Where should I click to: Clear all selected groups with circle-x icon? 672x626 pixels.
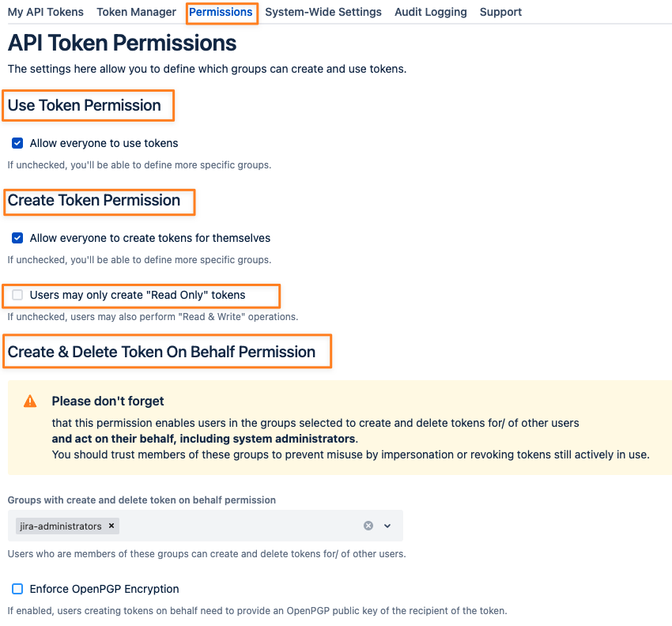(x=368, y=526)
